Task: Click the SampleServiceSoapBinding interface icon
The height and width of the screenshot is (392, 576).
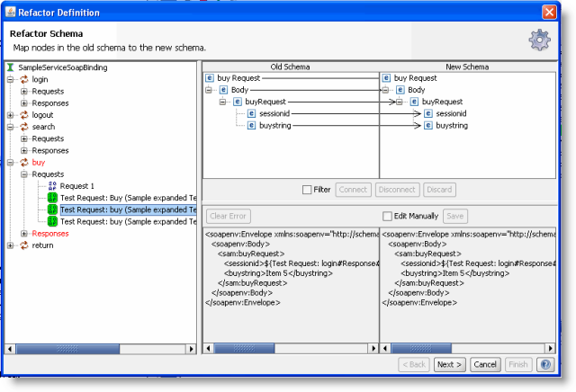Action: 10,67
